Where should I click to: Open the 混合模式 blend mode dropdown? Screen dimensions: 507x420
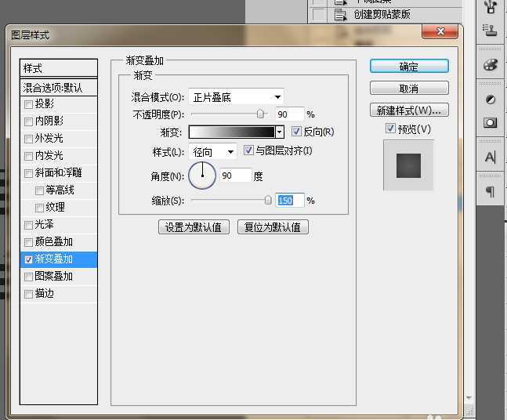237,97
